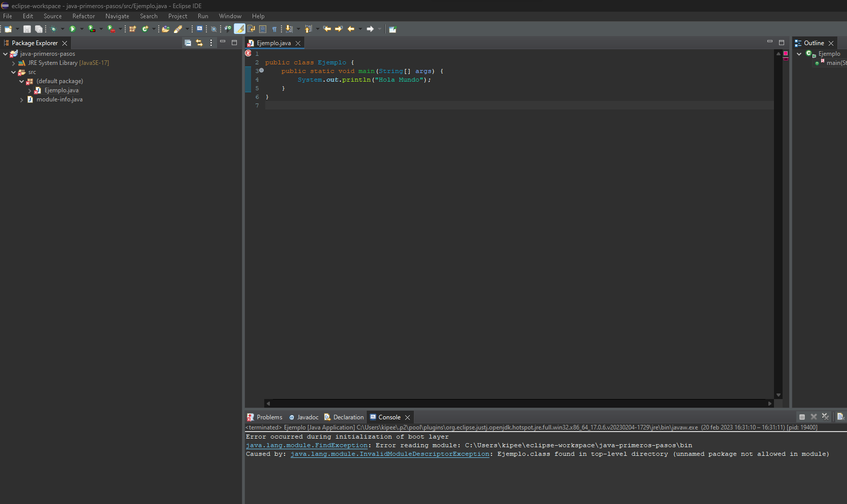Toggle Word Wrap toolbar icon
Viewport: 847px width, 504px height.
pyautogui.click(x=251, y=29)
